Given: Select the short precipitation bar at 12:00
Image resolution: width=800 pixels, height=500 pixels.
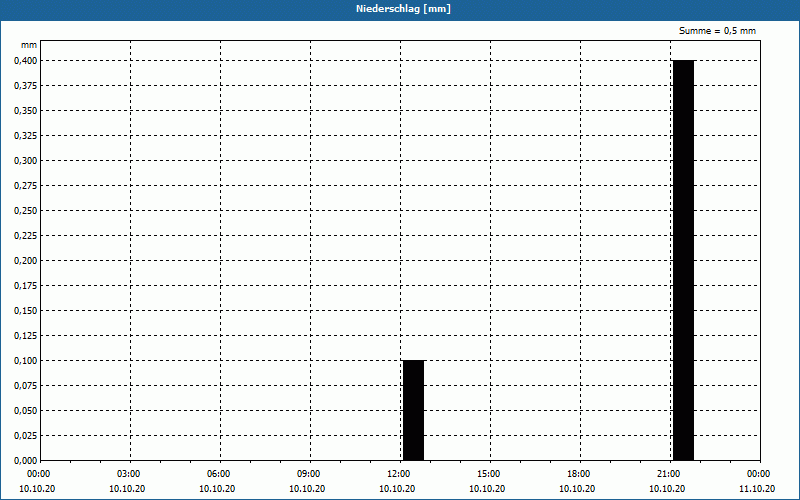Looking at the screenshot, I should tap(413, 410).
